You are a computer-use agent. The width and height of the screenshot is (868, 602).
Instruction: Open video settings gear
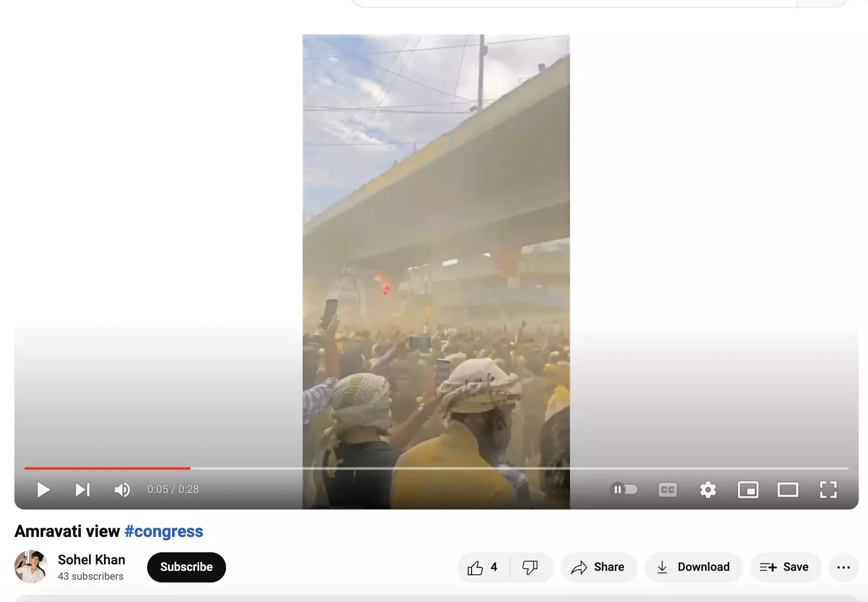[708, 490]
